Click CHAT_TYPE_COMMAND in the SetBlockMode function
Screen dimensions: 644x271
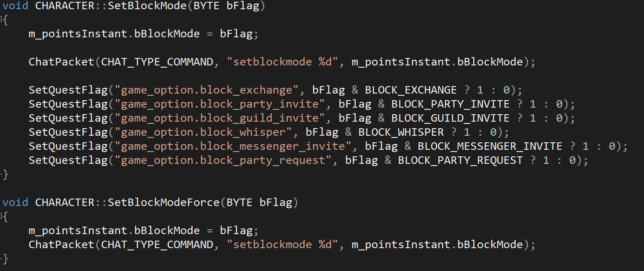157,62
